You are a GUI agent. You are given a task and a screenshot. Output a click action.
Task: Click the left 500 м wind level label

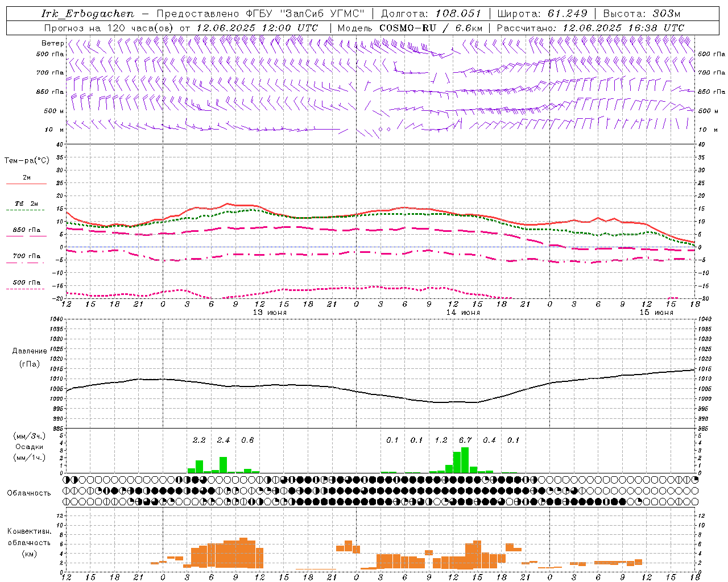(54, 111)
